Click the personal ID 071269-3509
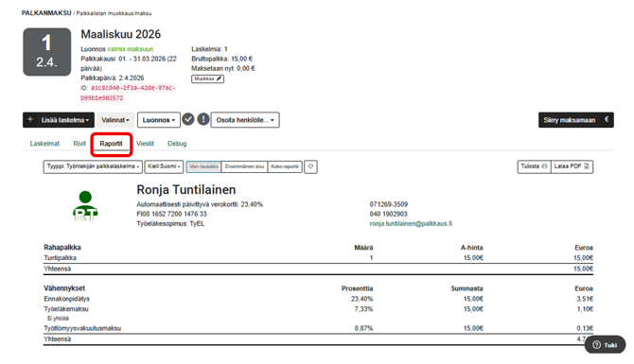This screenshot has width=634, height=364. (389, 204)
